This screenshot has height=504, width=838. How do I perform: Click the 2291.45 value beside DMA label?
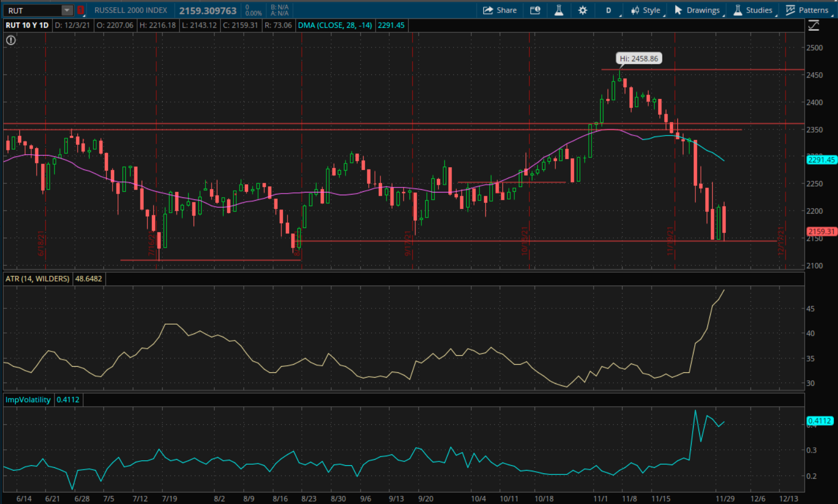391,25
